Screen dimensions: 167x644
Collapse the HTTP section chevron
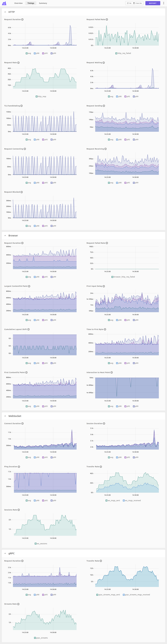(x=5, y=12)
